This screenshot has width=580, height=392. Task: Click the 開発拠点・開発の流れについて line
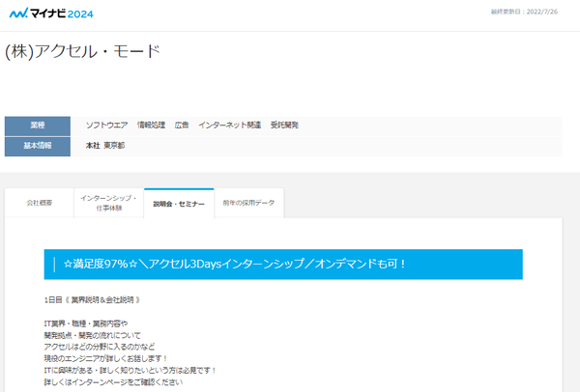point(93,335)
